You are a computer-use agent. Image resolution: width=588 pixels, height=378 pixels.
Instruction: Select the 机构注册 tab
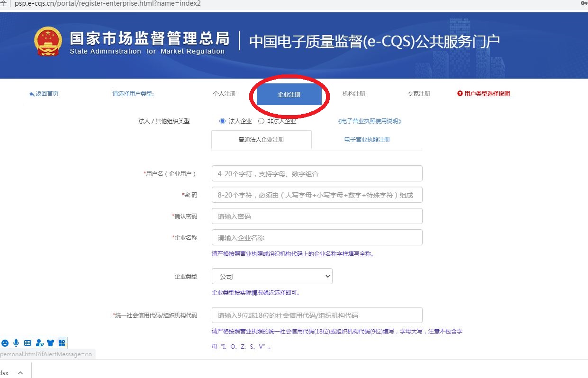point(353,94)
